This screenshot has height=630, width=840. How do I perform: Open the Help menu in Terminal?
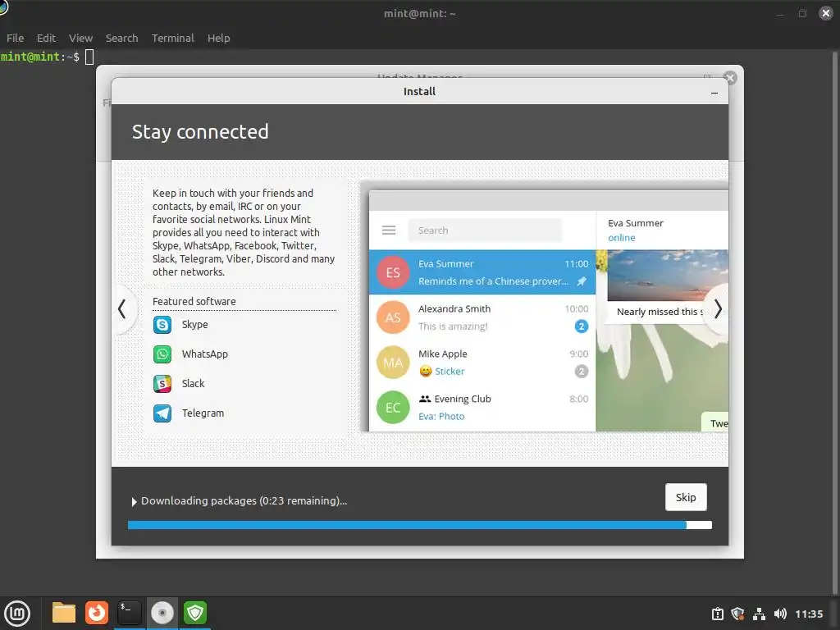[218, 38]
